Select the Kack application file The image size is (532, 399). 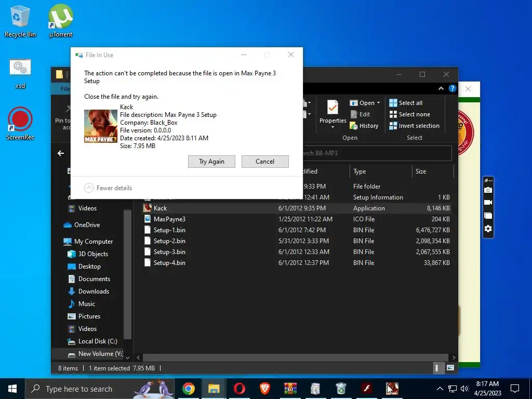tap(297, 208)
